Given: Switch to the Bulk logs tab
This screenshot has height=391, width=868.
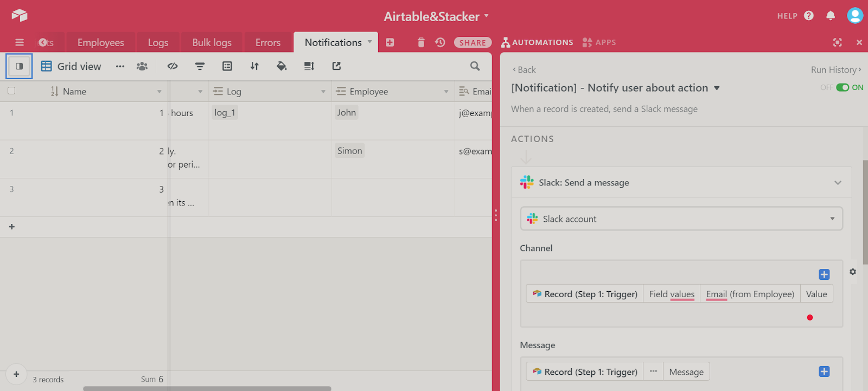Looking at the screenshot, I should tap(212, 42).
